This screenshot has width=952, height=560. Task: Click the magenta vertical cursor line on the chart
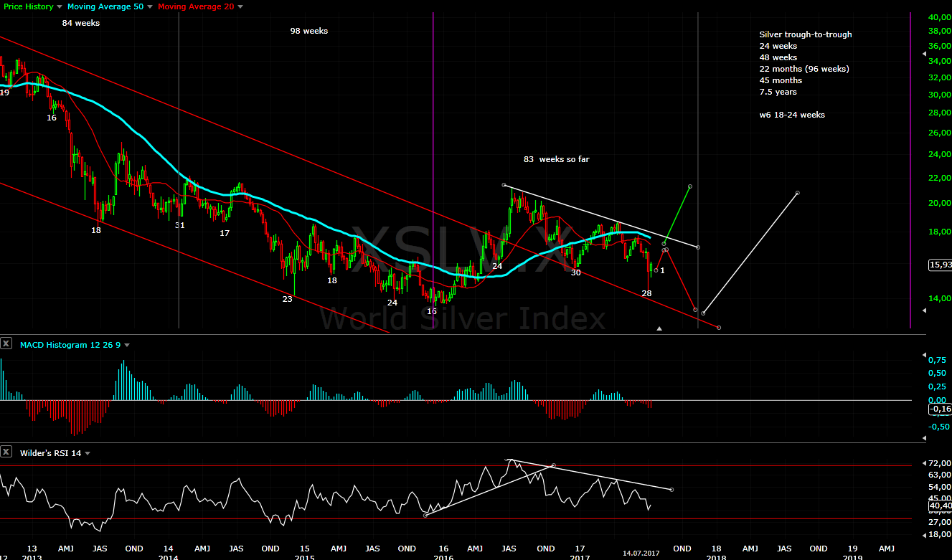433,165
